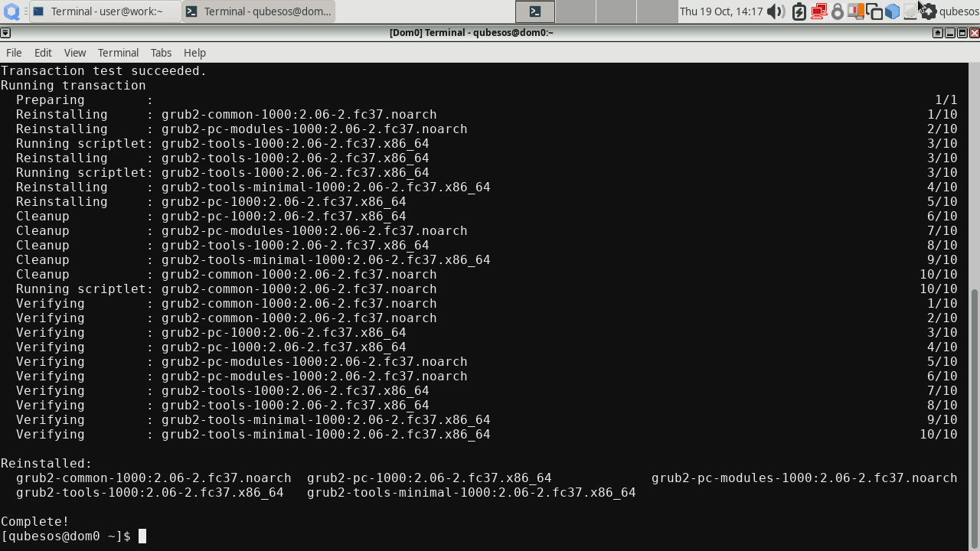980x551 pixels.
Task: Click 'grub2-pc-1000:2.06-2.fc37.x86_64' in Reinstalled summary
Action: (430, 478)
